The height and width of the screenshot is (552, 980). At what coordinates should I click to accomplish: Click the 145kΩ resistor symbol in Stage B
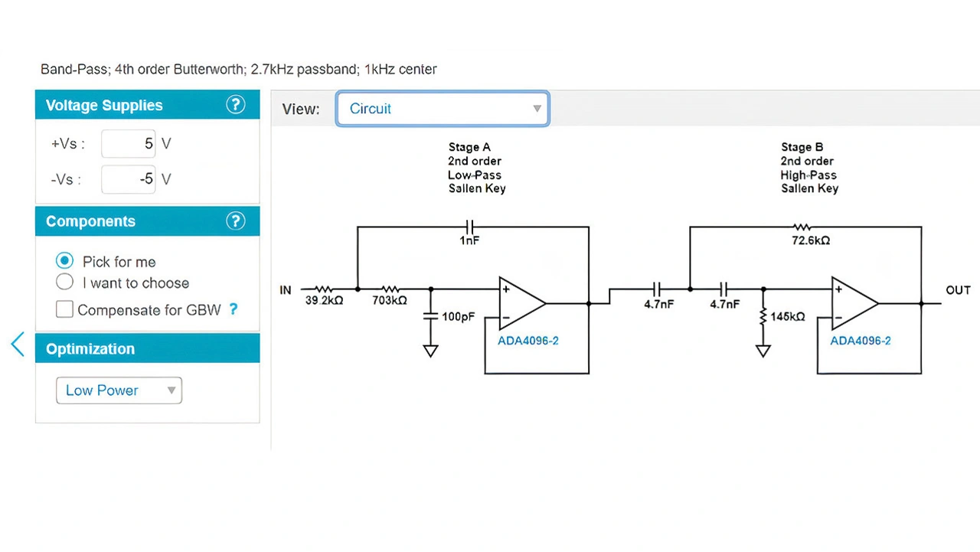763,317
